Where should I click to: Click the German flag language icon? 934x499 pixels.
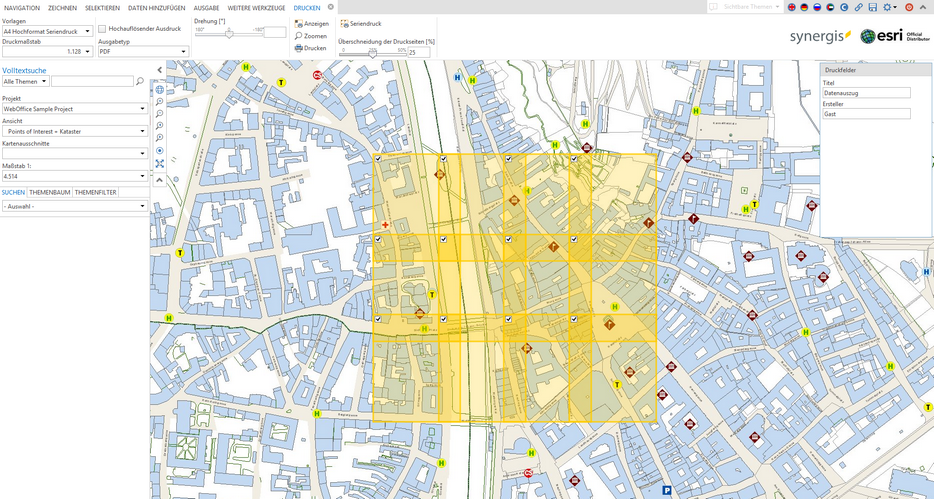(x=805, y=8)
